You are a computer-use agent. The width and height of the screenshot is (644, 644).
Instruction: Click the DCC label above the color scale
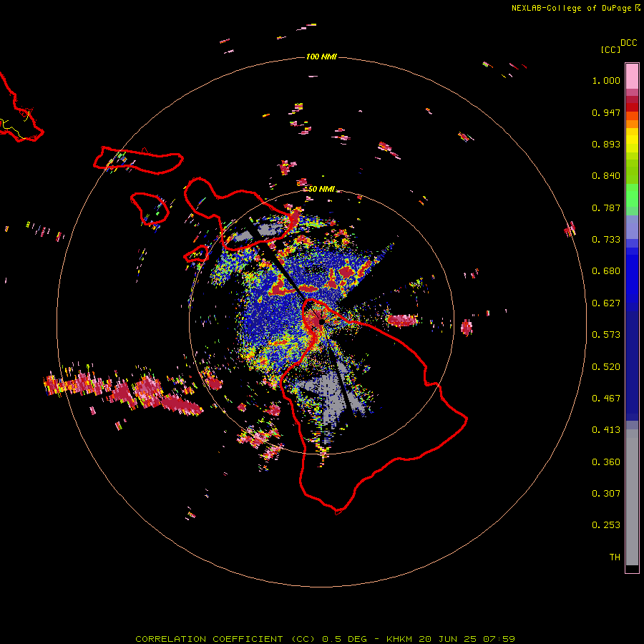pyautogui.click(x=629, y=43)
